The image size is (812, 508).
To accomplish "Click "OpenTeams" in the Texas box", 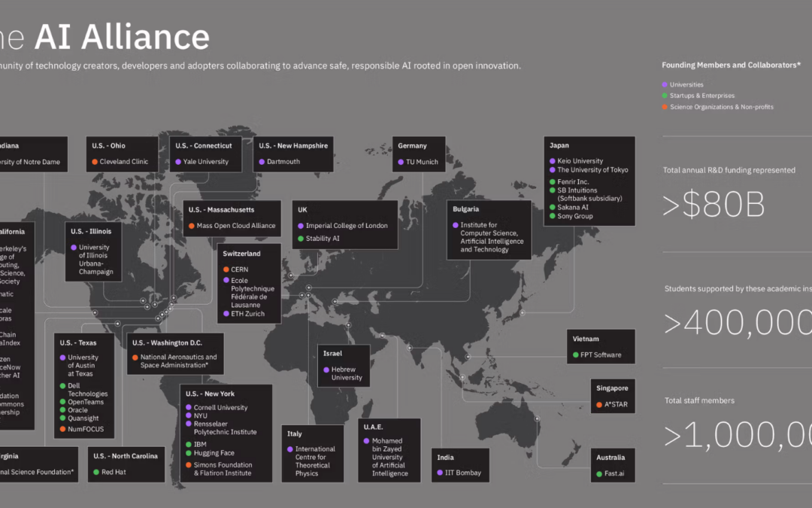I will tap(86, 402).
